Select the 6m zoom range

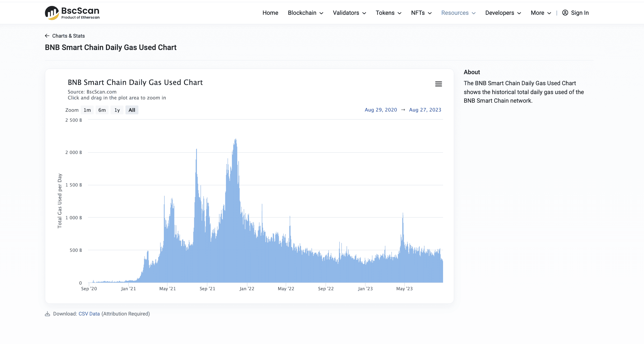pos(102,110)
